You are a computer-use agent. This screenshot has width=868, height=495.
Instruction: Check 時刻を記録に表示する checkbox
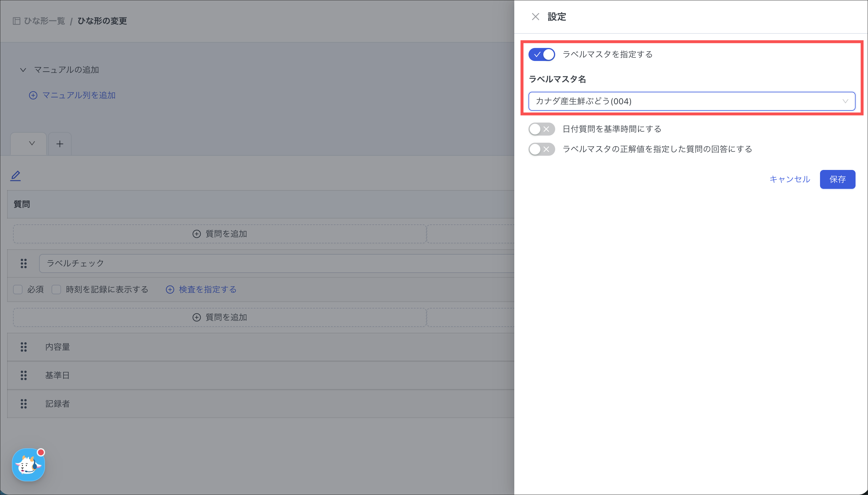[56, 290]
